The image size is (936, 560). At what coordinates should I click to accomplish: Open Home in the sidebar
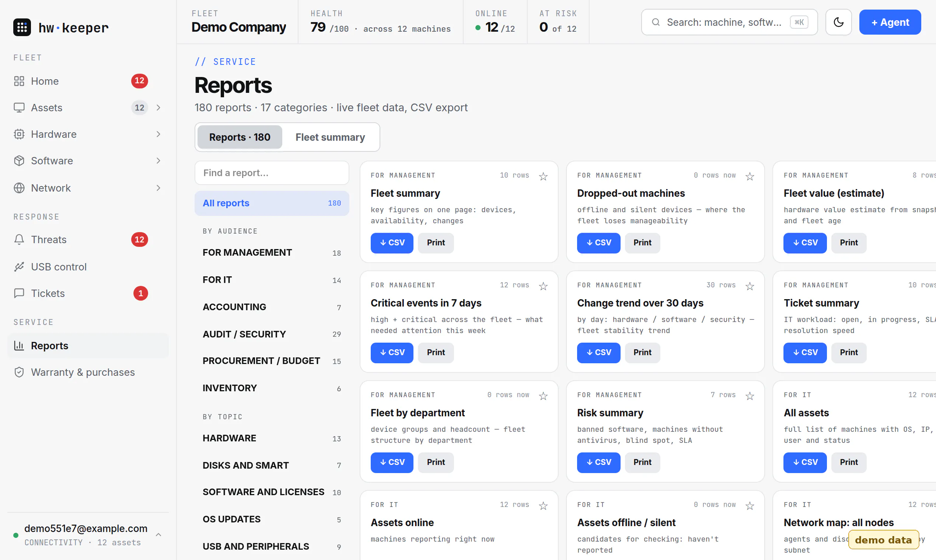tap(88, 81)
